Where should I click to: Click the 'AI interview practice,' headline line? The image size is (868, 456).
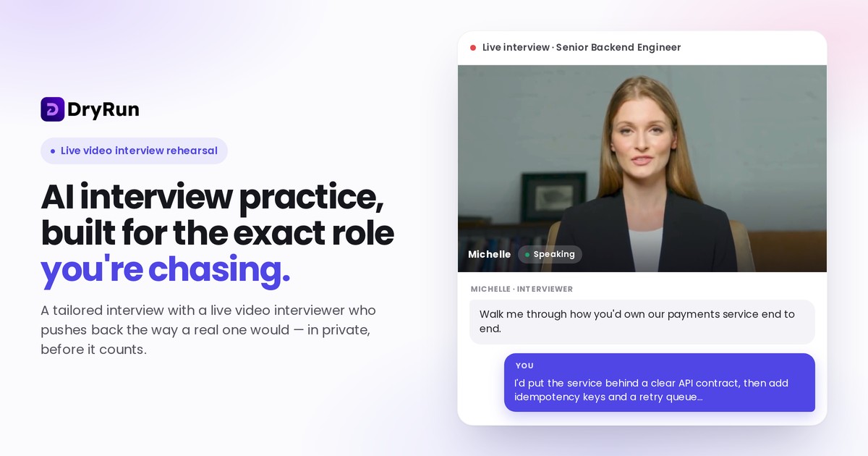point(212,197)
